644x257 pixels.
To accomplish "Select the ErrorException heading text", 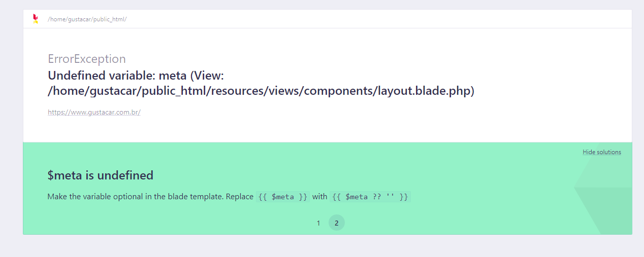I will click(x=87, y=59).
